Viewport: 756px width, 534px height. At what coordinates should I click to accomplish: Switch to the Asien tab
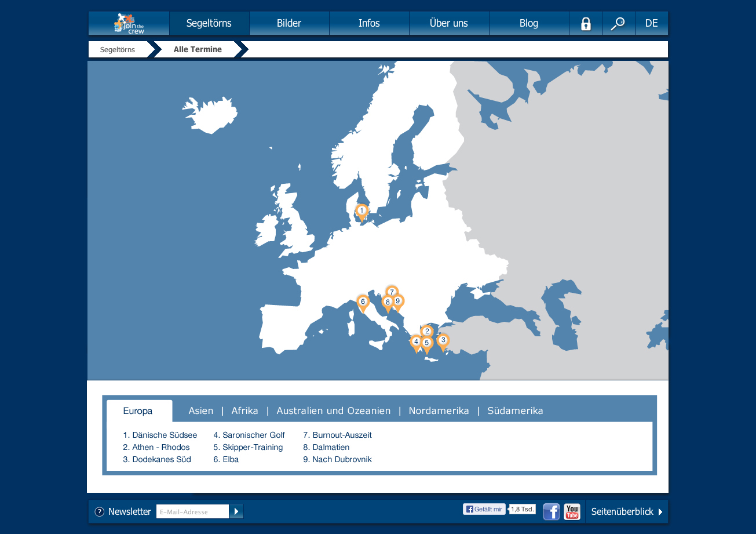point(201,411)
